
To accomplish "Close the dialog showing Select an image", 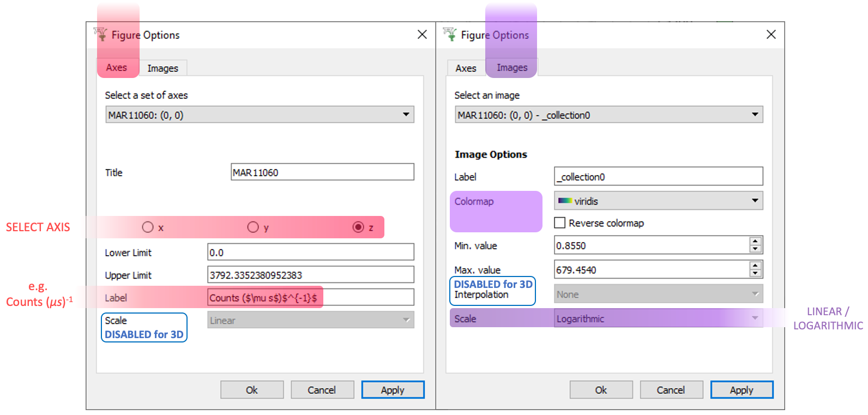I will pos(771,34).
